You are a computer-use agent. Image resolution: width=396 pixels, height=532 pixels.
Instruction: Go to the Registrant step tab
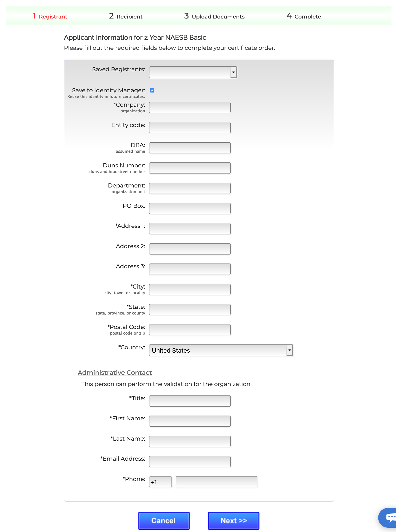click(x=50, y=16)
